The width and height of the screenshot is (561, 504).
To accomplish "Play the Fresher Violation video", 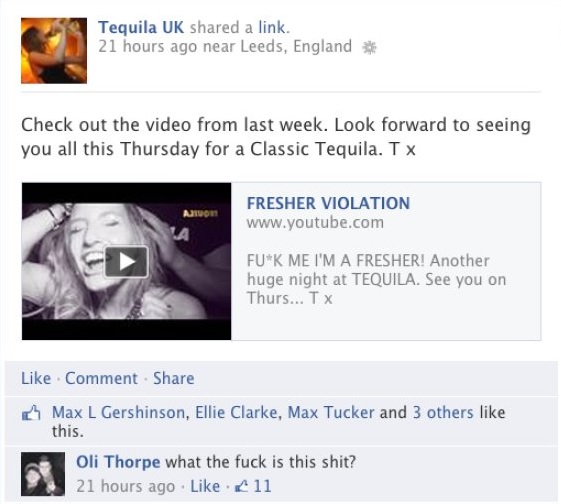I will (126, 262).
